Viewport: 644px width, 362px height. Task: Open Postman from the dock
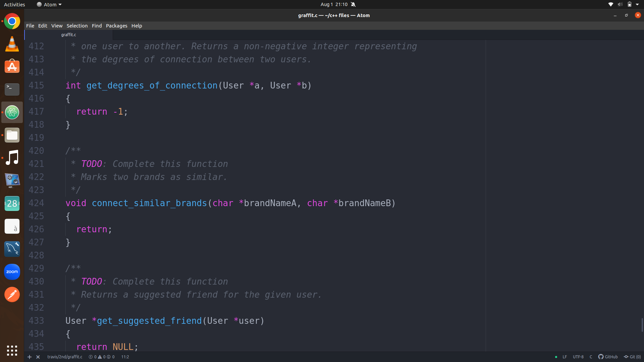pyautogui.click(x=12, y=295)
